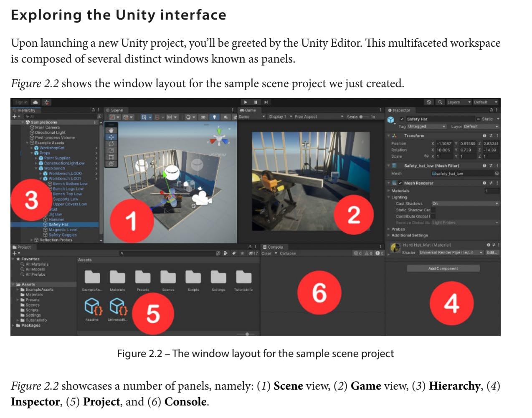Open Transform component help icon
The height and width of the screenshot is (418, 532).
tap(484, 136)
